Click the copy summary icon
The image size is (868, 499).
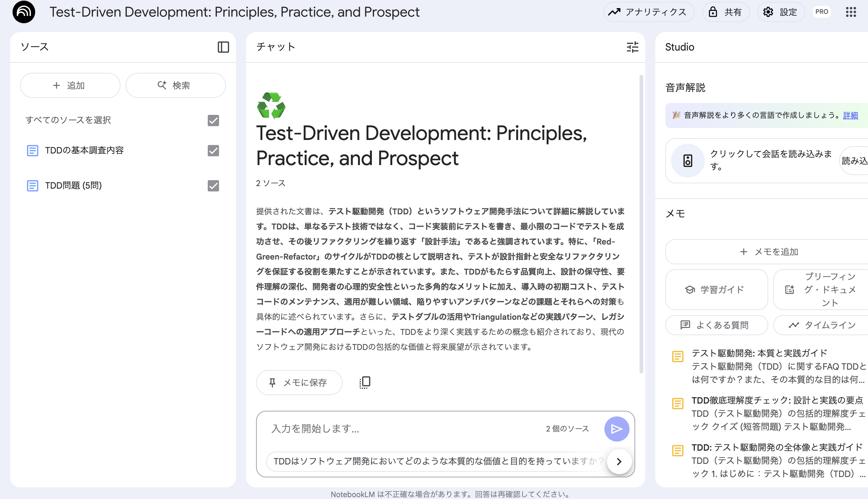point(365,382)
